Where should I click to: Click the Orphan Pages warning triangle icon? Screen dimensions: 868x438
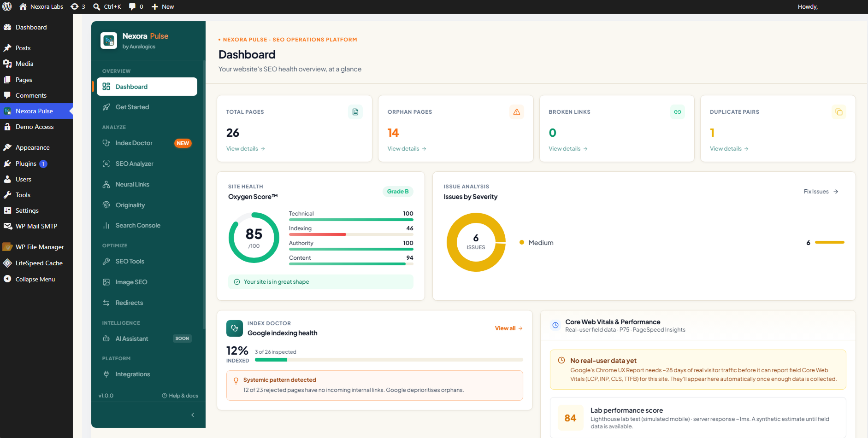[516, 112]
